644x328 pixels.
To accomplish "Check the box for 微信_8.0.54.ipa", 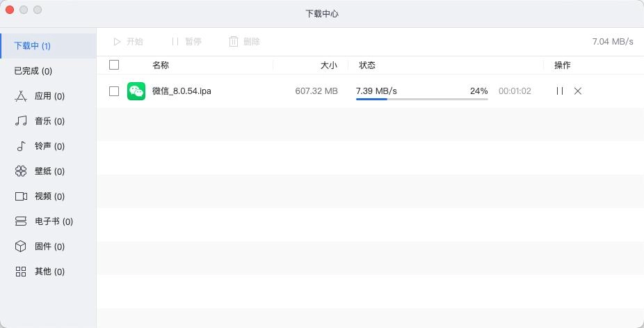I will pyautogui.click(x=114, y=91).
